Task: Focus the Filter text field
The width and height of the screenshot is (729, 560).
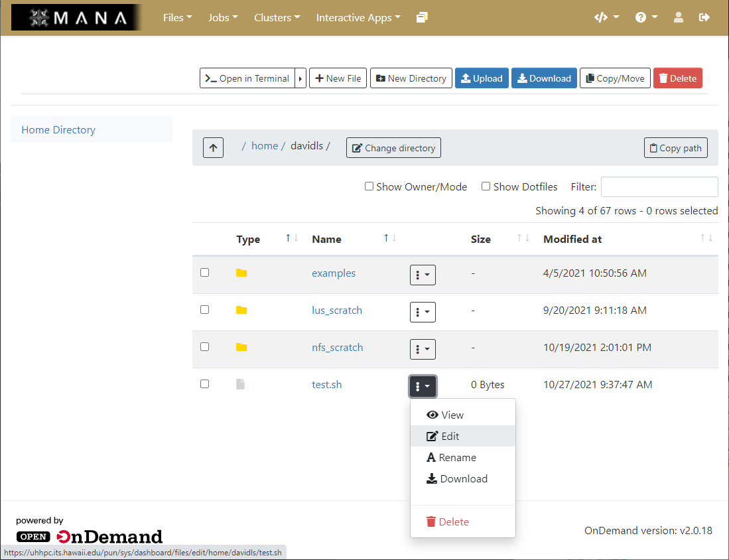Action: 659,186
